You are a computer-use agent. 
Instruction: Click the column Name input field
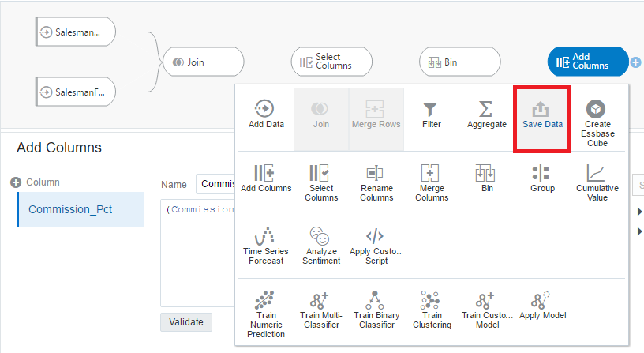point(215,184)
